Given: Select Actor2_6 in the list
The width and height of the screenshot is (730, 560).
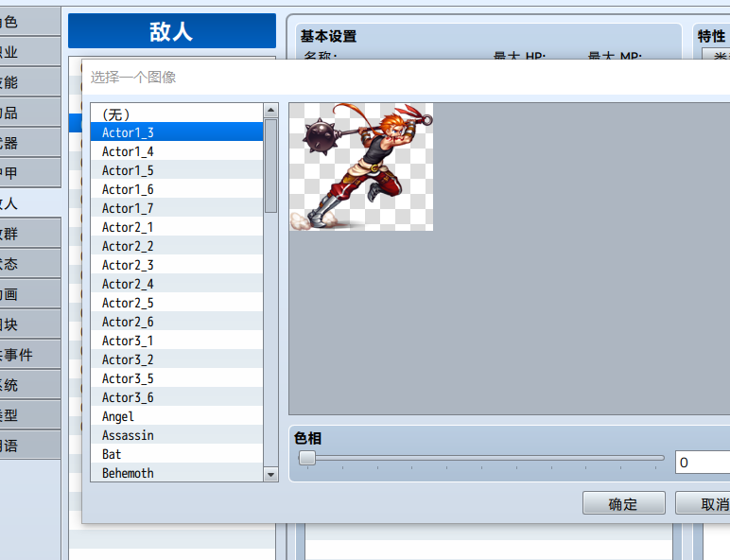Looking at the screenshot, I should (177, 322).
